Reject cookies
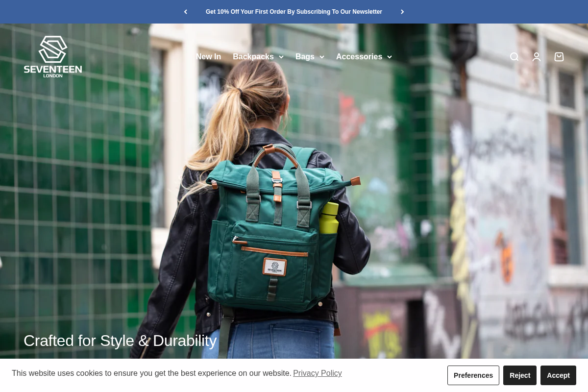588x392 pixels. point(520,375)
